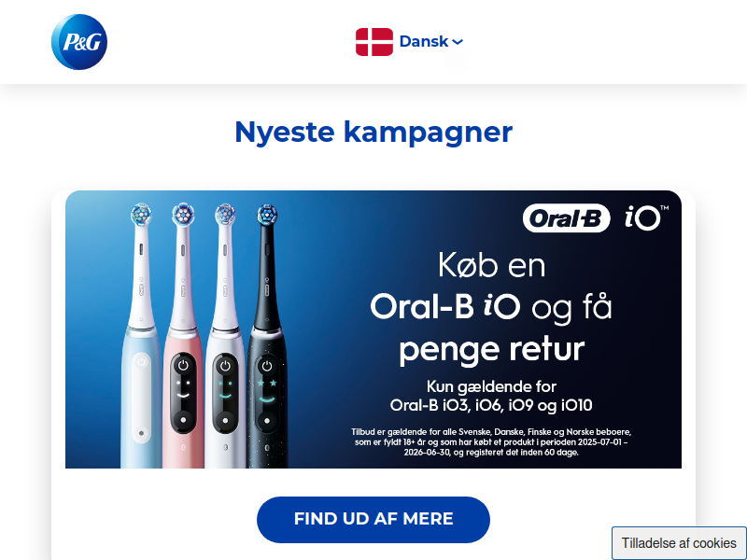The height and width of the screenshot is (560, 747).
Task: Click the FIND UD AF MERE button
Action: point(373,519)
